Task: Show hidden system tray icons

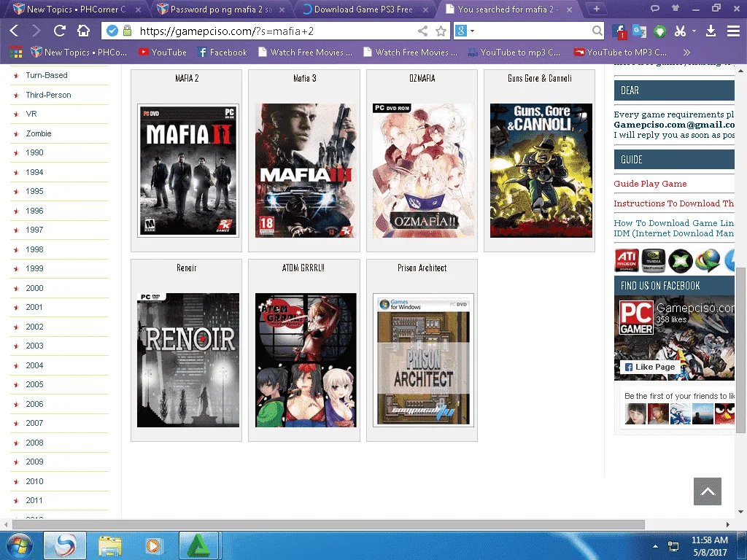Action: tap(656, 546)
